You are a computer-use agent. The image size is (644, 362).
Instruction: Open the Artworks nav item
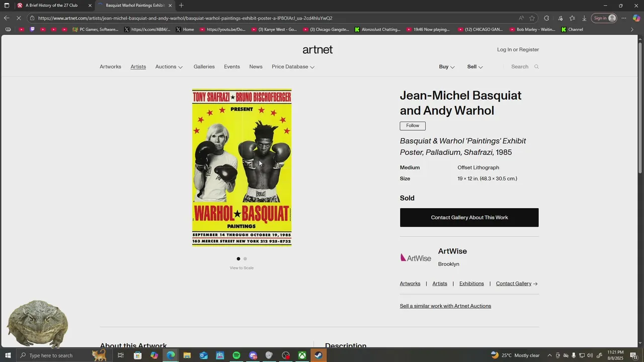click(110, 67)
